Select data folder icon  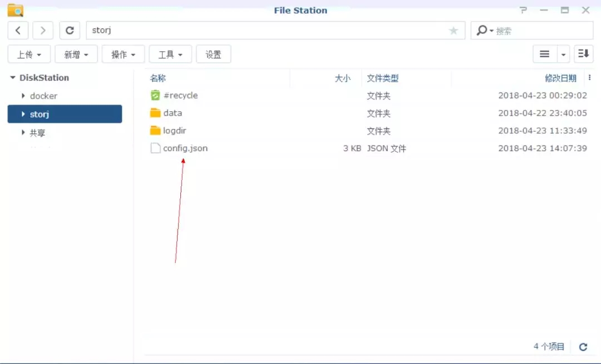point(155,113)
